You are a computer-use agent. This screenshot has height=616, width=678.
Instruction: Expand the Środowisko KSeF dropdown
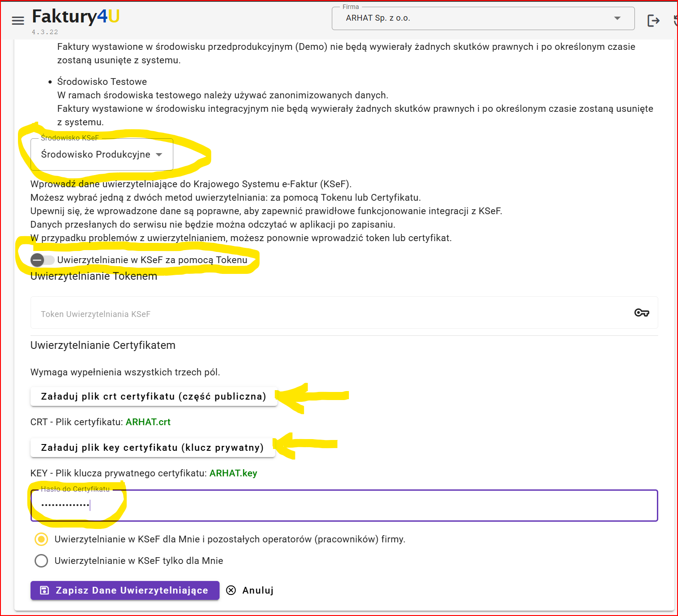point(101,154)
